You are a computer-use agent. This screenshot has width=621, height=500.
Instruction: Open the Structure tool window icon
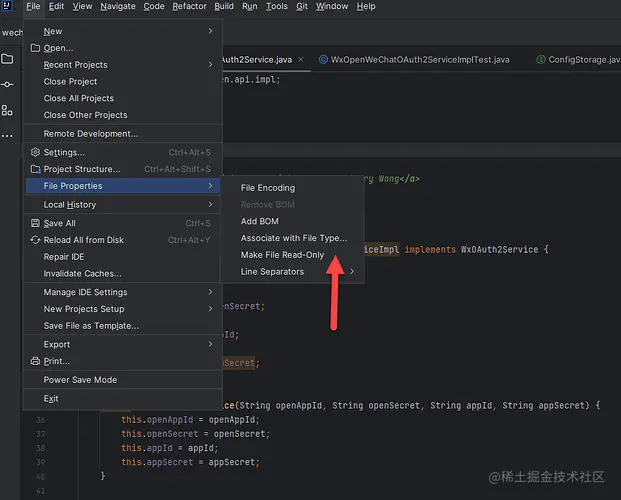[7, 110]
